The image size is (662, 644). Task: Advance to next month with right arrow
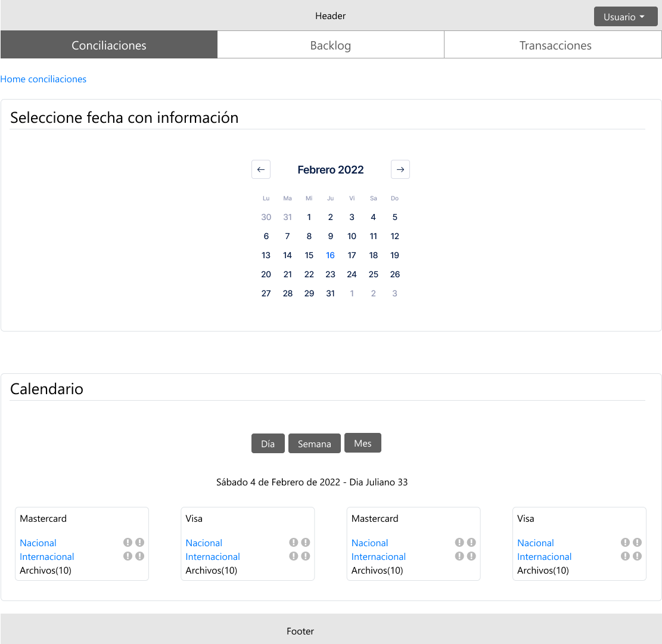400,169
